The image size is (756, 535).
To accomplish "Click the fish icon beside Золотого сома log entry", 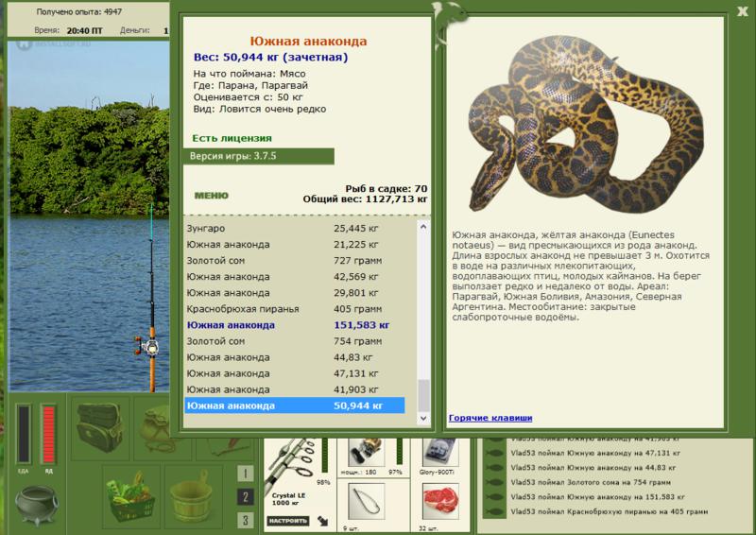I will click(494, 482).
